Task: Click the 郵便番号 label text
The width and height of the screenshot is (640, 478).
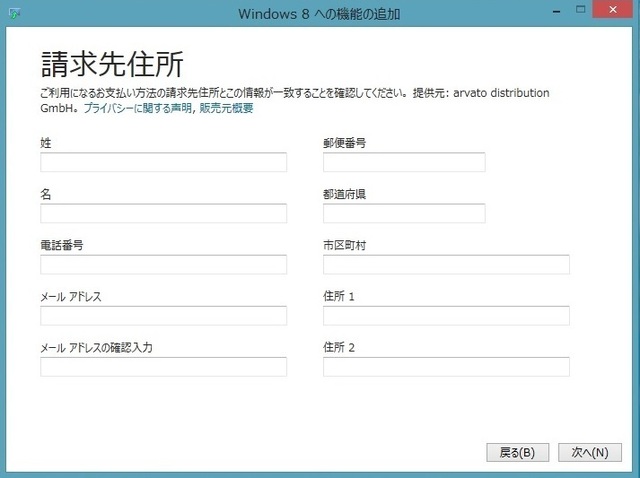Action: pos(344,143)
